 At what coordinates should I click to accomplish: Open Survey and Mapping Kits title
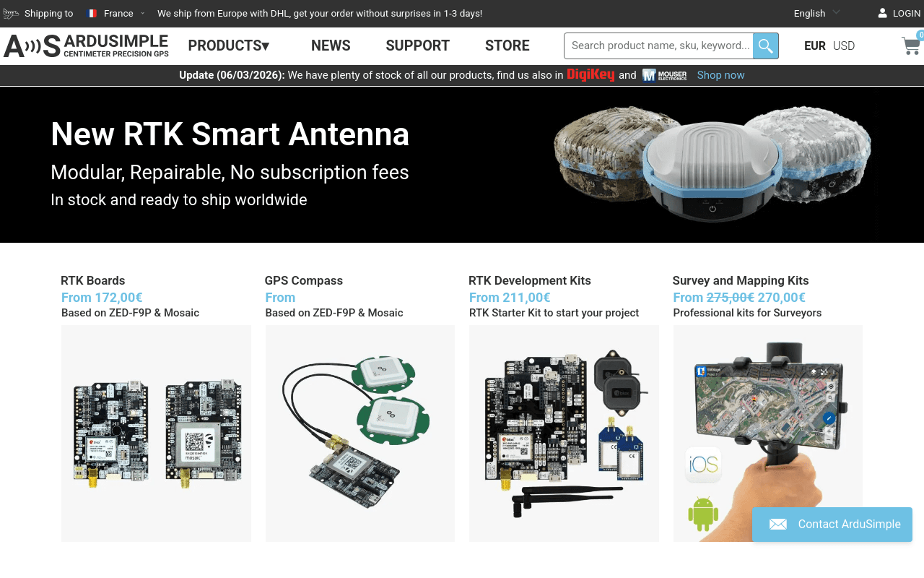pyautogui.click(x=741, y=280)
